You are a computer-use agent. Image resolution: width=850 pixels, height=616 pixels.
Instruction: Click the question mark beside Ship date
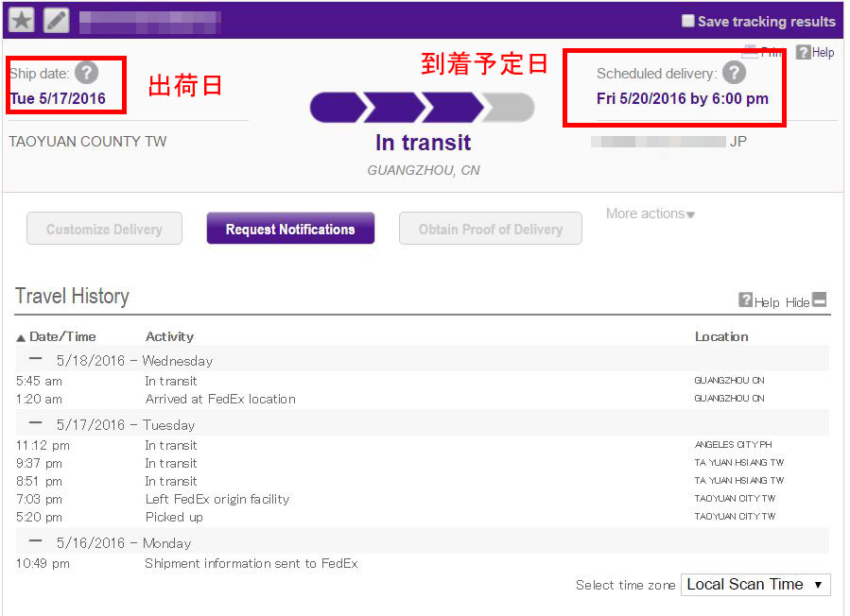tap(87, 71)
